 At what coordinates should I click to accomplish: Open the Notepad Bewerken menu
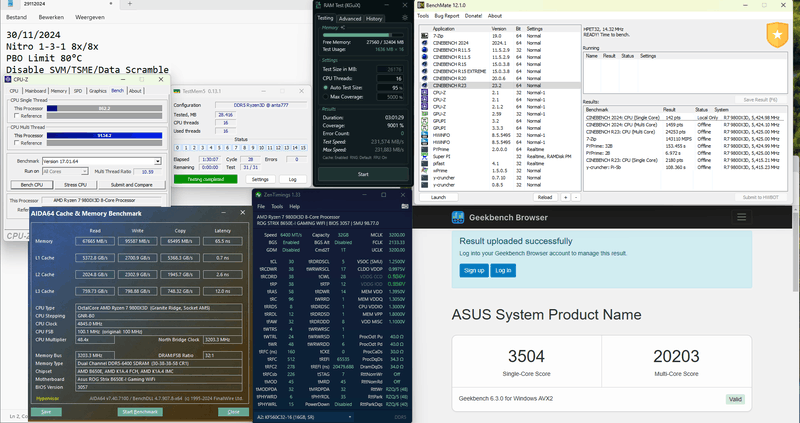tap(51, 17)
